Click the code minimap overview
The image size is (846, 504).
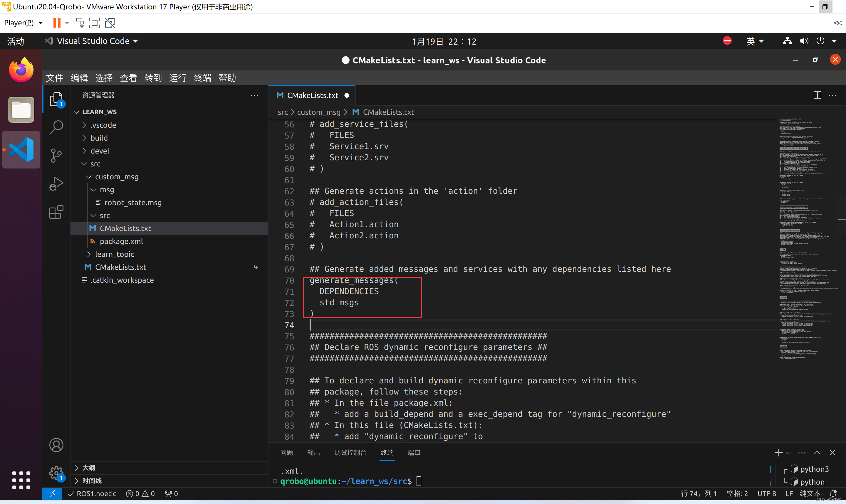(808, 240)
